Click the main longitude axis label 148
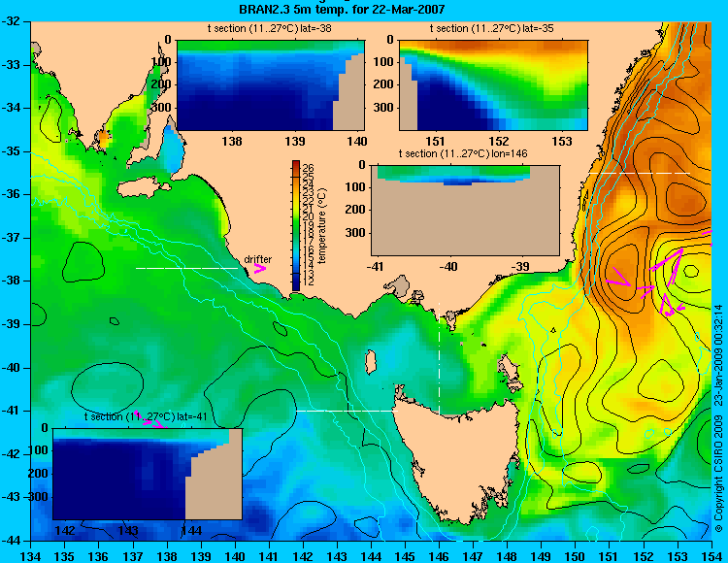Screen dimensions: 728x563 coord(507,556)
